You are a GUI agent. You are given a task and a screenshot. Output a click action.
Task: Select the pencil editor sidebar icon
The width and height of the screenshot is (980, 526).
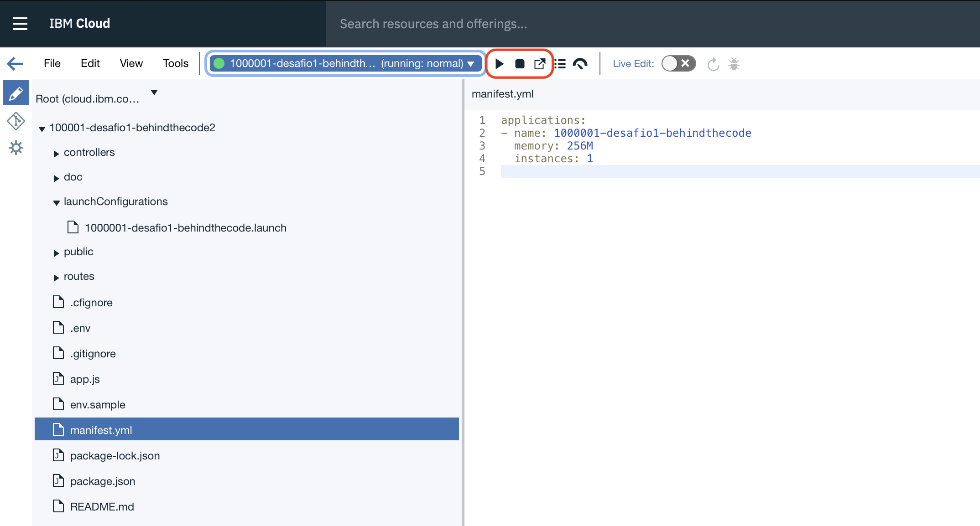pyautogui.click(x=16, y=93)
